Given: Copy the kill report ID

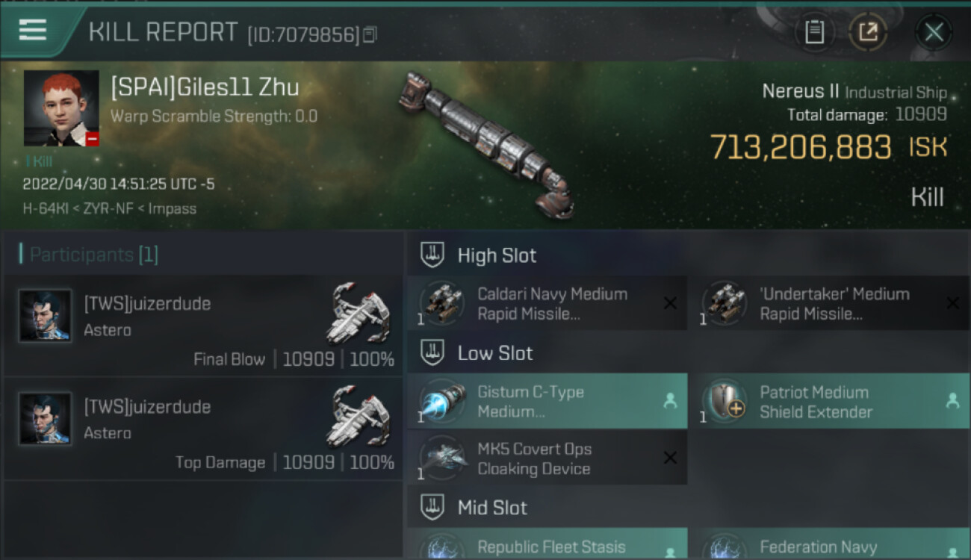Looking at the screenshot, I should click(x=370, y=34).
